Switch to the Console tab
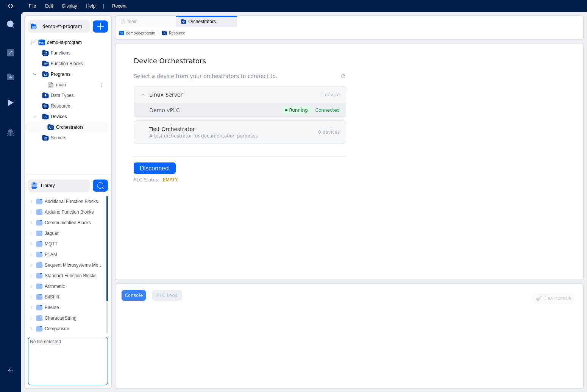 pos(134,295)
